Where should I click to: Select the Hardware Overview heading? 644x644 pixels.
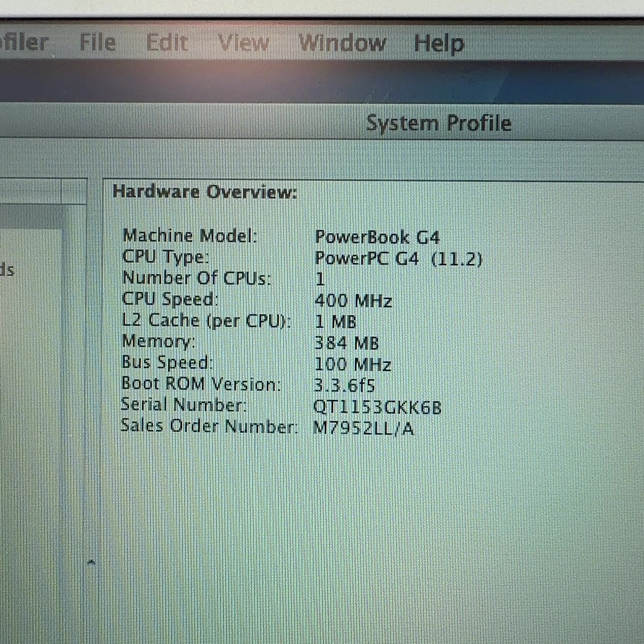pyautogui.click(x=205, y=192)
